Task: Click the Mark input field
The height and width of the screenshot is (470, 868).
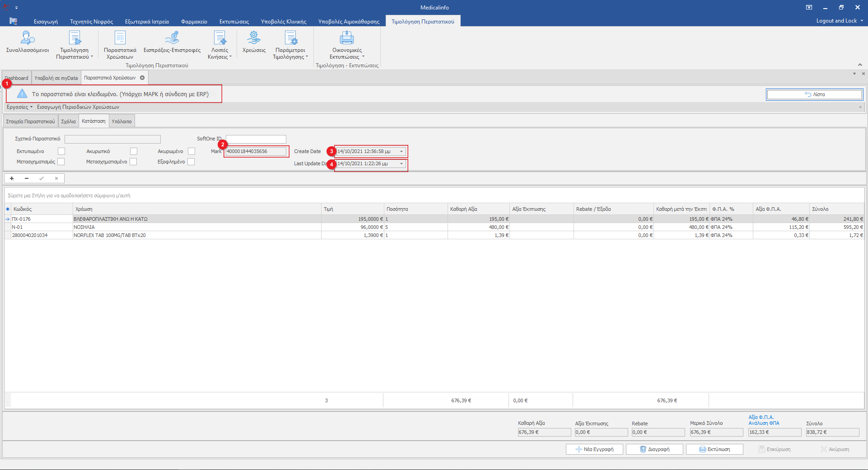Action: (256, 151)
